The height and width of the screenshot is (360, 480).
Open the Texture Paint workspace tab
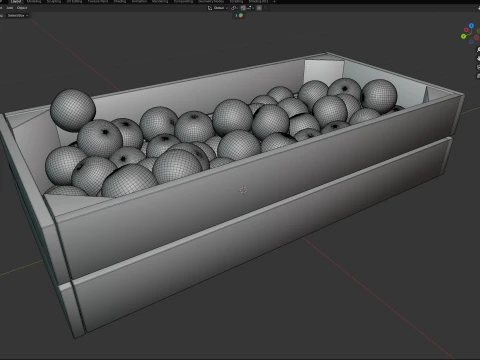[98, 1]
